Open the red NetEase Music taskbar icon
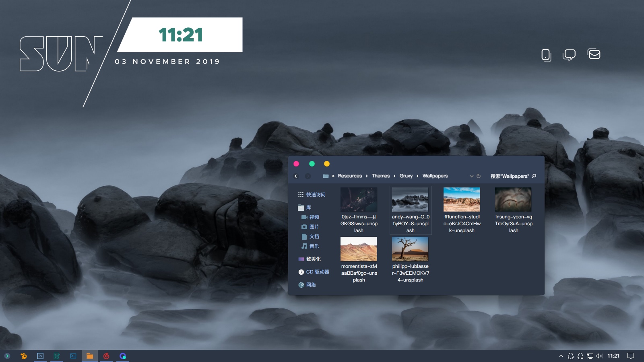 (106, 356)
